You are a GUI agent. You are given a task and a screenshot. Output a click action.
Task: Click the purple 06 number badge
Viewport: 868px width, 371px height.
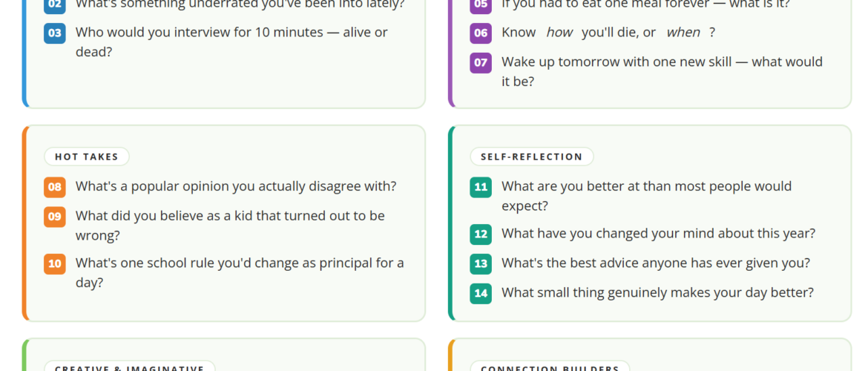tap(481, 33)
